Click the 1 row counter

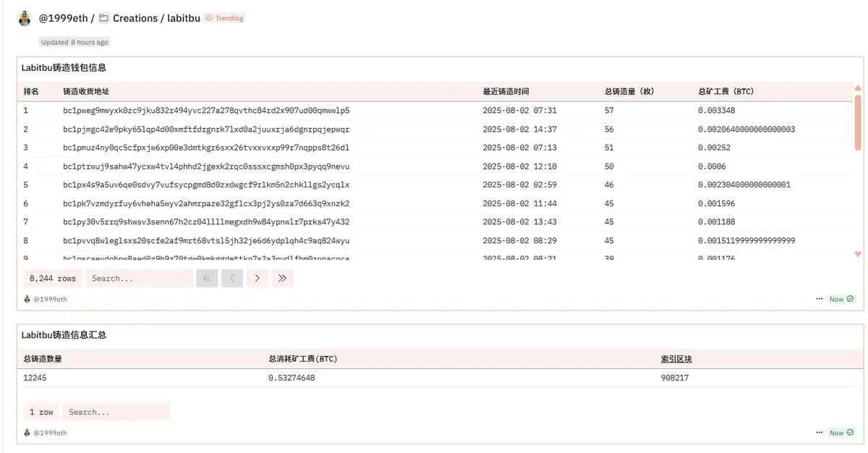tap(41, 412)
